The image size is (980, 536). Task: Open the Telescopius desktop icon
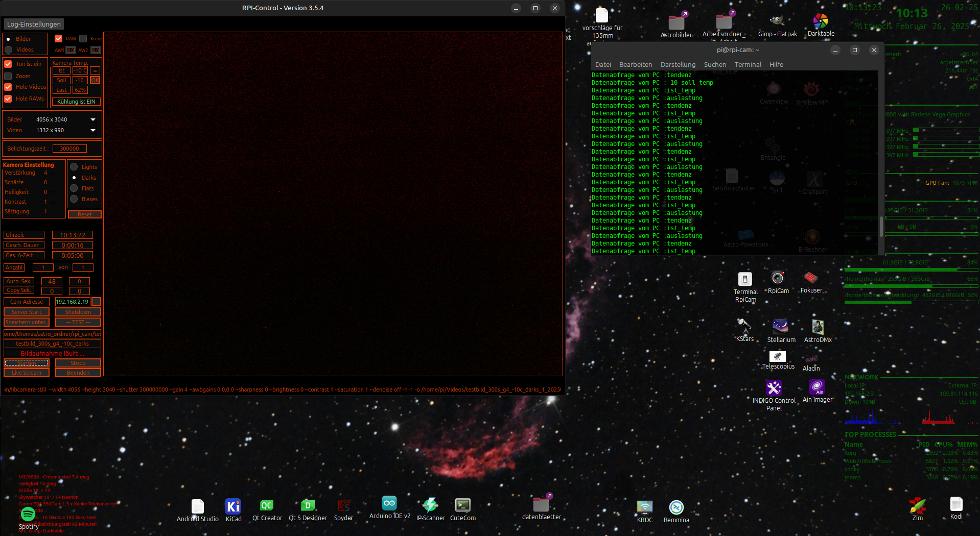click(778, 360)
